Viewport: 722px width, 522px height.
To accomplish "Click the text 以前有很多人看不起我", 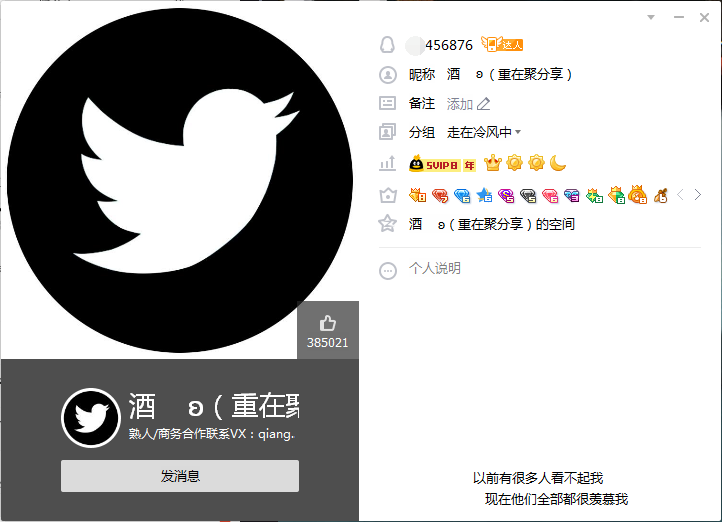I will coord(538,478).
